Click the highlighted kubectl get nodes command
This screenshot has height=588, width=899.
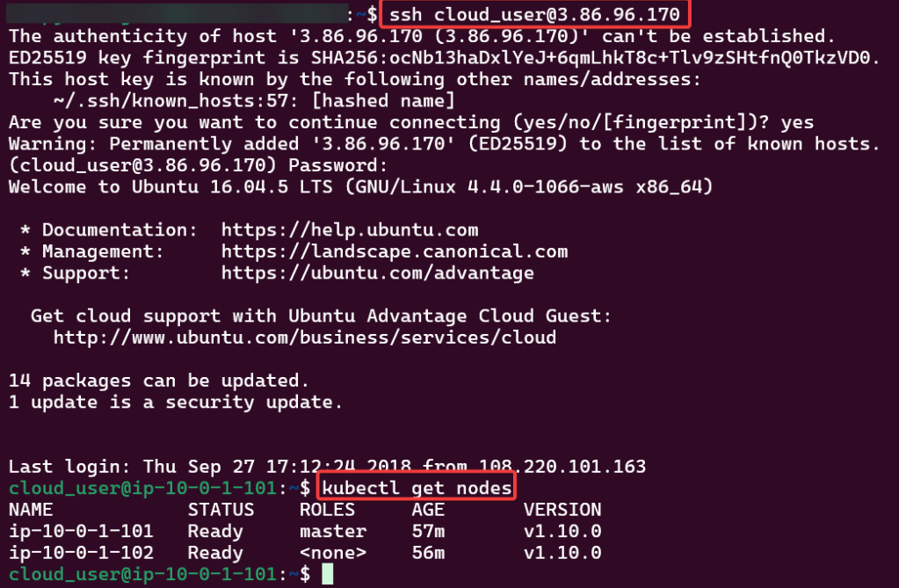tap(417, 489)
